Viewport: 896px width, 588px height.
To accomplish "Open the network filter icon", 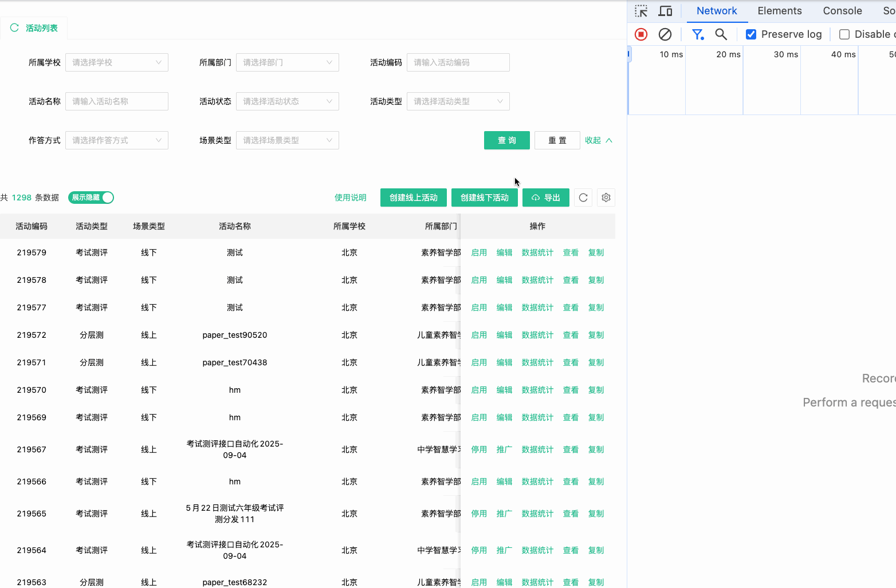I will pos(698,34).
